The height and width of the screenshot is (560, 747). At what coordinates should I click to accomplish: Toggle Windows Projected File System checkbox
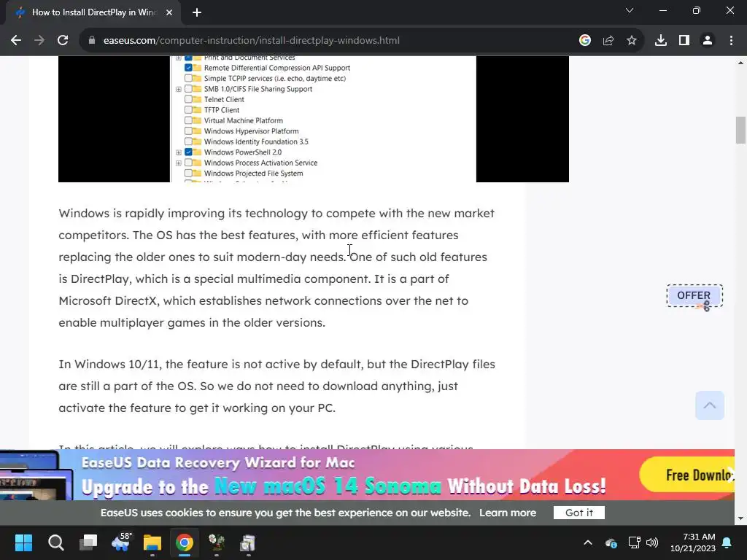click(x=189, y=174)
